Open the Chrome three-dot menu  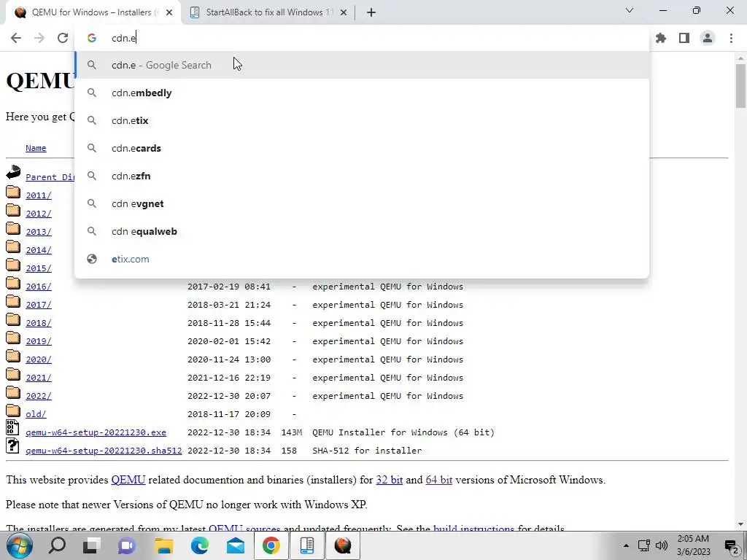point(731,38)
